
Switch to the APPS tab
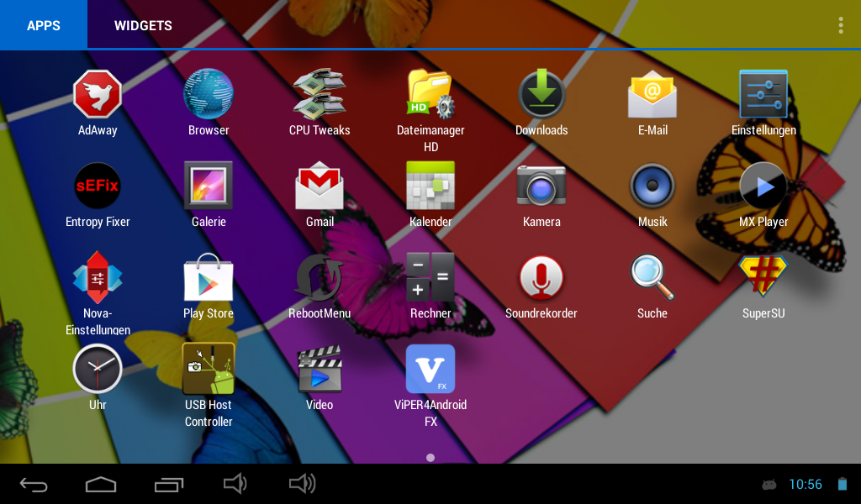44,25
